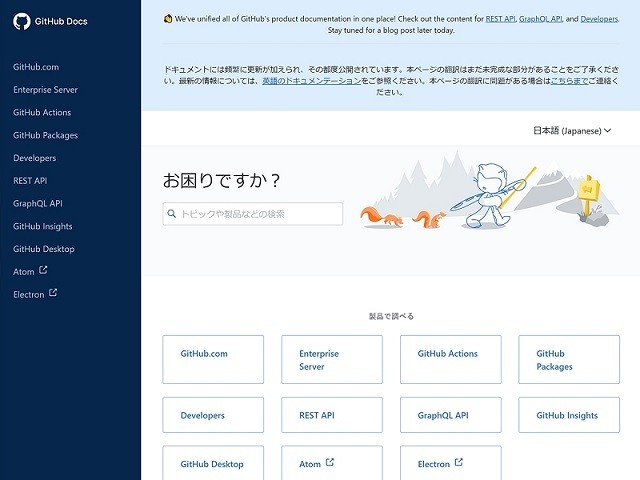Image resolution: width=640 pixels, height=480 pixels.
Task: Open the Atom product card
Action: pos(332,463)
